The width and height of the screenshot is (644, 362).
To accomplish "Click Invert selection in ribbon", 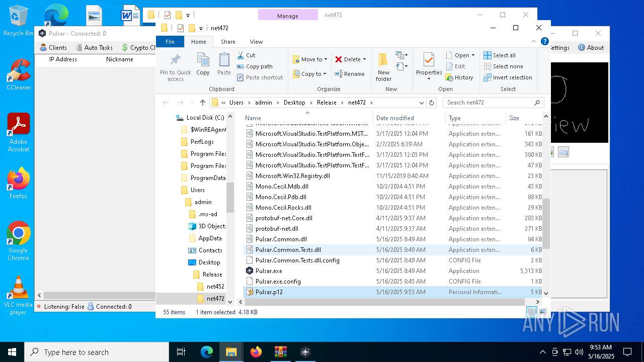I will [x=508, y=77].
